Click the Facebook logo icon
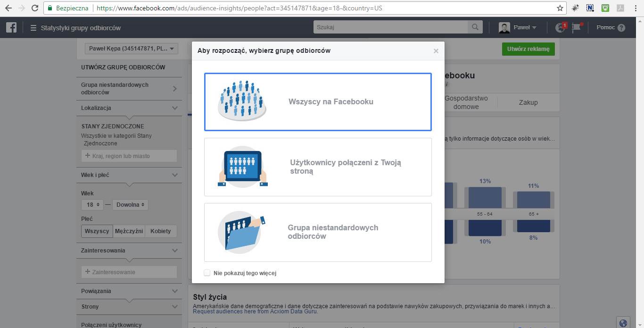The width and height of the screenshot is (644, 328). [x=11, y=27]
